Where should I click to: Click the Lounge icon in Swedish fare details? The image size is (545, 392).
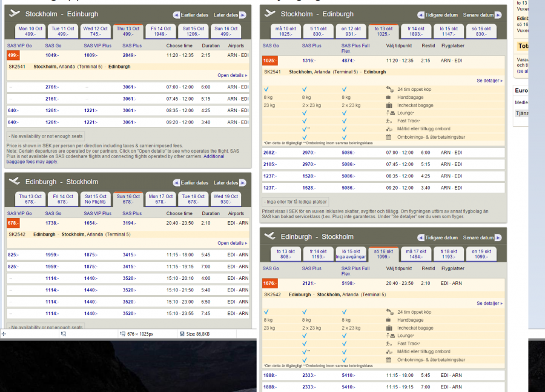pyautogui.click(x=389, y=113)
